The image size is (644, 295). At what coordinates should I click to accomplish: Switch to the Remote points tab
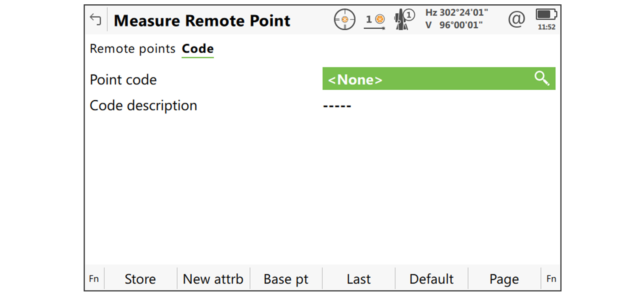point(132,49)
